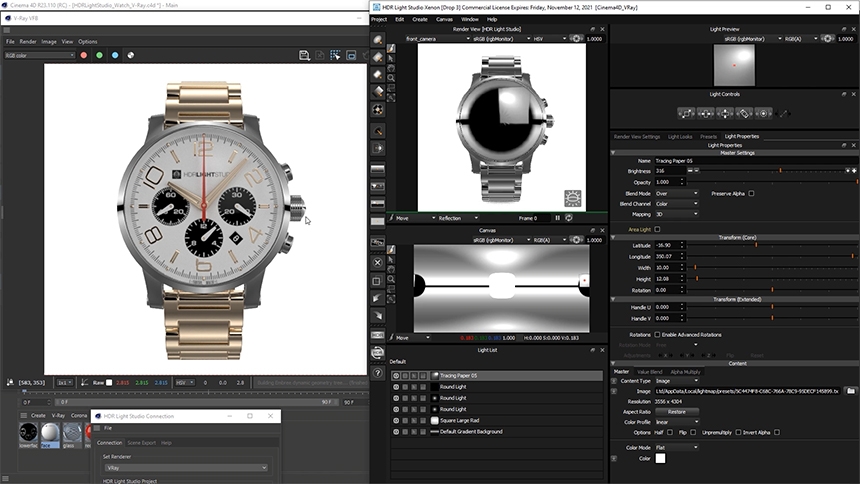Open the Canvas menu in HDR Light Studio
Viewport: 860px width, 484px height.
[x=444, y=19]
